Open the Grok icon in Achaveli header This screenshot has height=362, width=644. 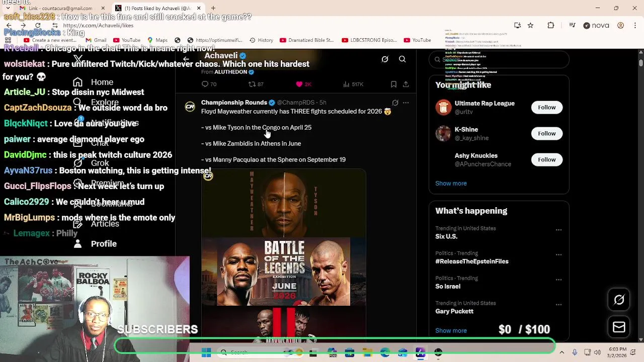click(x=385, y=59)
